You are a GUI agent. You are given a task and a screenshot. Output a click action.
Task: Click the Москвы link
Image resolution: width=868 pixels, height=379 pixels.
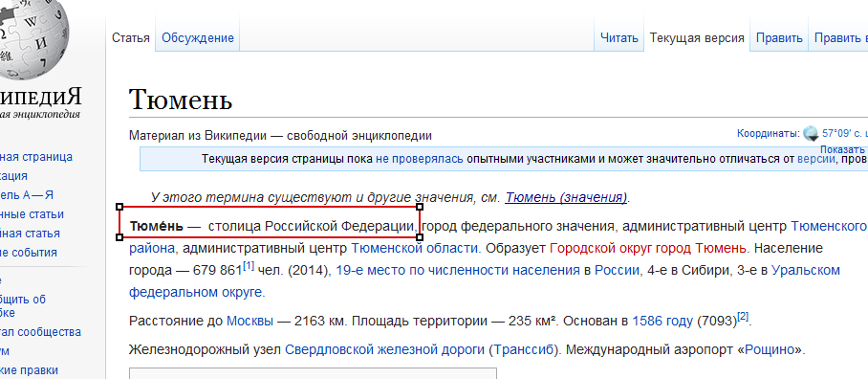pyautogui.click(x=250, y=321)
